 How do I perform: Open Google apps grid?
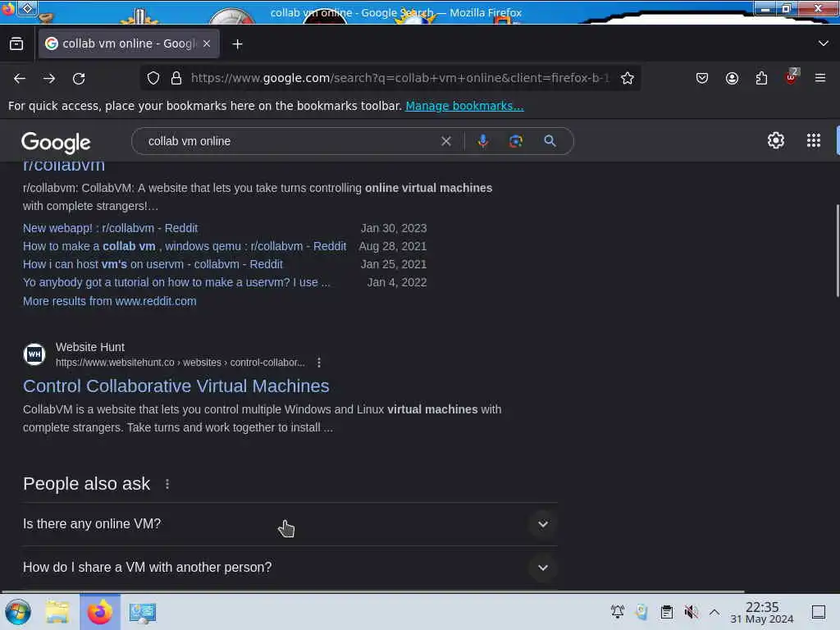813,140
